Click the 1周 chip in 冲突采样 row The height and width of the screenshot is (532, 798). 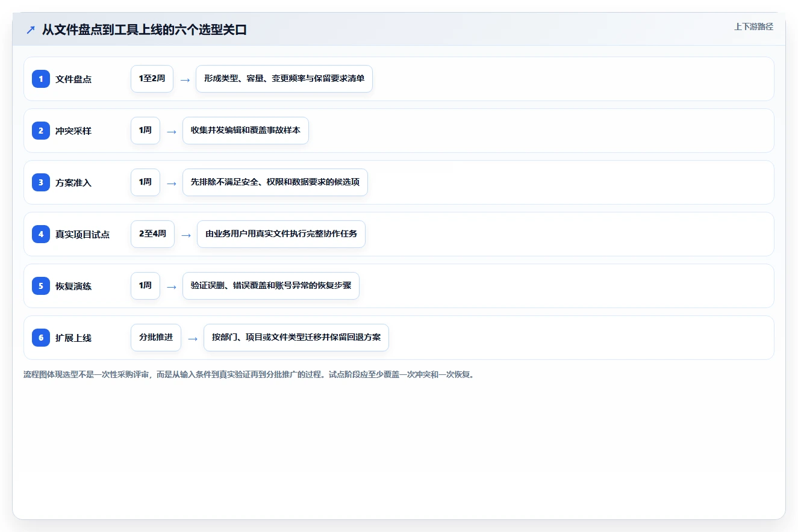coord(145,131)
